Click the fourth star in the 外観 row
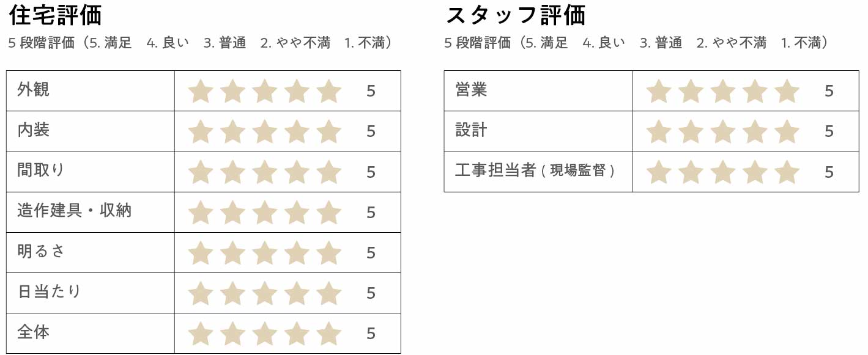The width and height of the screenshot is (868, 355). pos(297,92)
